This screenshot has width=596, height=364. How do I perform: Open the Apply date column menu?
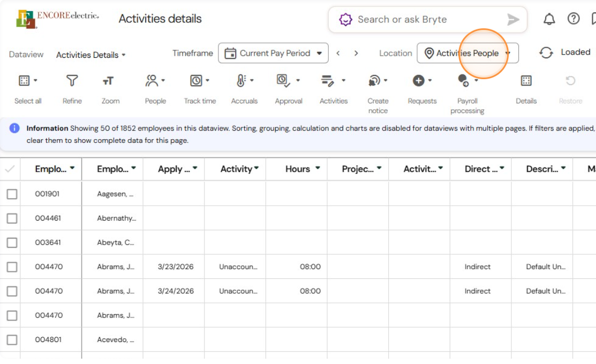point(195,168)
